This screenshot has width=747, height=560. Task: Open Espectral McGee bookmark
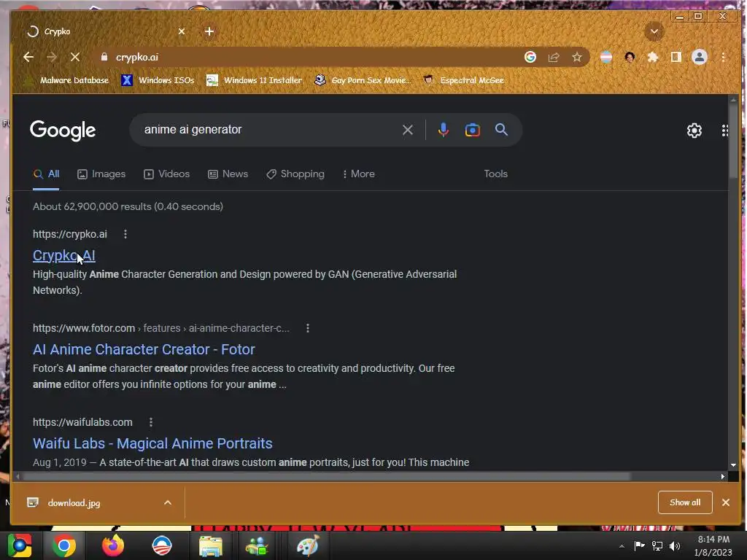[x=463, y=80]
